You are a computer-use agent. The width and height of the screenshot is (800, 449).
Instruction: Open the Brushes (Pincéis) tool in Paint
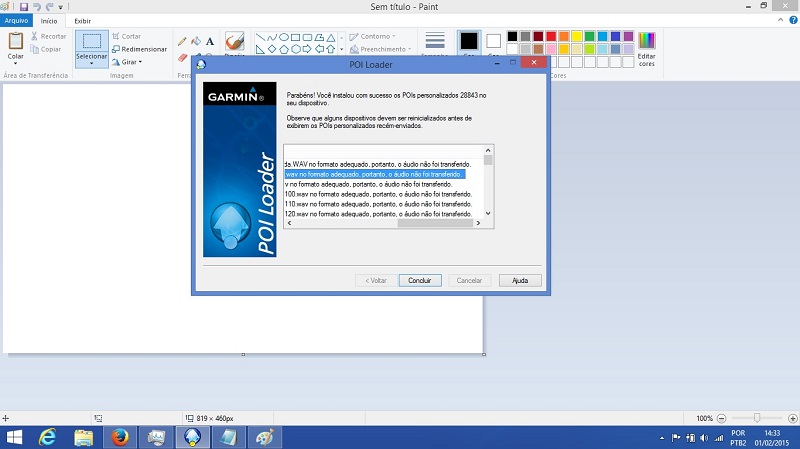[235, 41]
